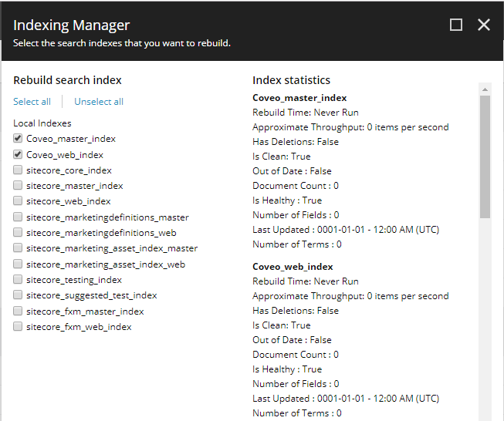
Task: Click the statistics scrollbar up arrow
Action: point(485,89)
